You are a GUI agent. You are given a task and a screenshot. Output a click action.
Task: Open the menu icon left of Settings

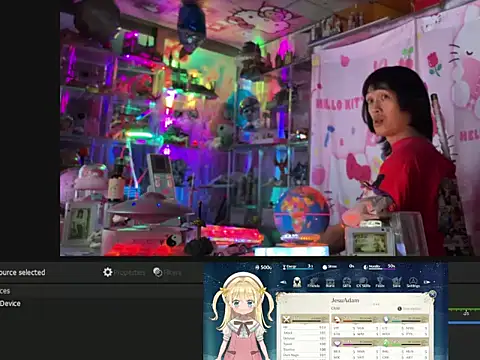[x=396, y=283]
